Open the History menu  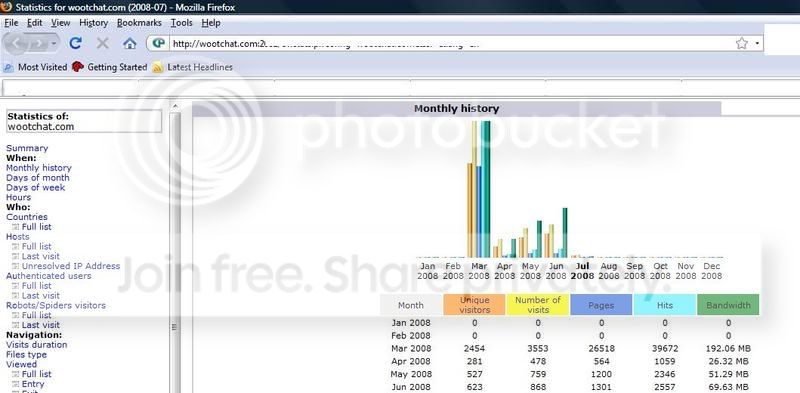[x=93, y=23]
